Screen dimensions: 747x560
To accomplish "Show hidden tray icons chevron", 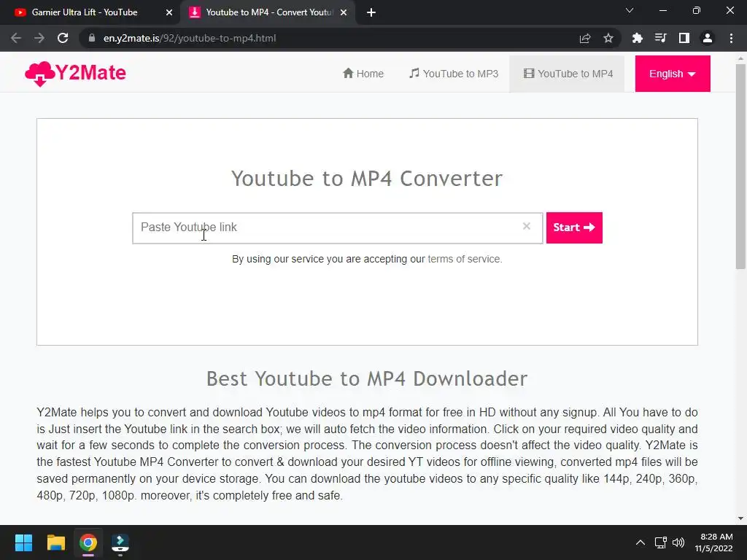I will [x=640, y=542].
